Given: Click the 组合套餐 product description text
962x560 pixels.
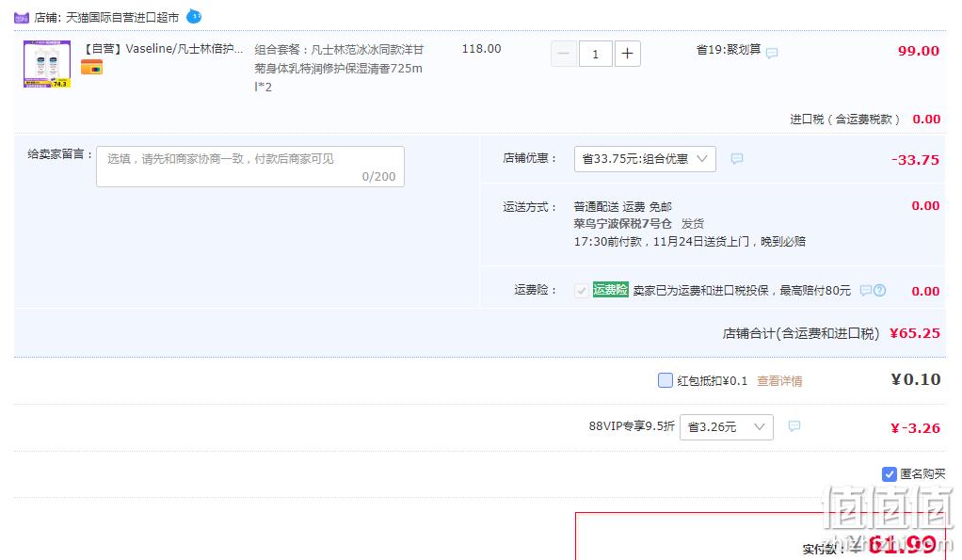Looking at the screenshot, I should (x=339, y=68).
